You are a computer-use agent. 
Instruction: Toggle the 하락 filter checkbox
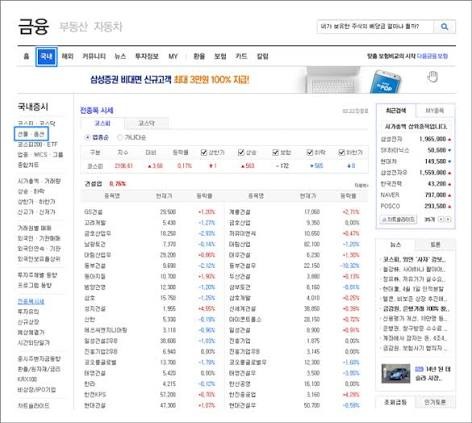(310, 152)
